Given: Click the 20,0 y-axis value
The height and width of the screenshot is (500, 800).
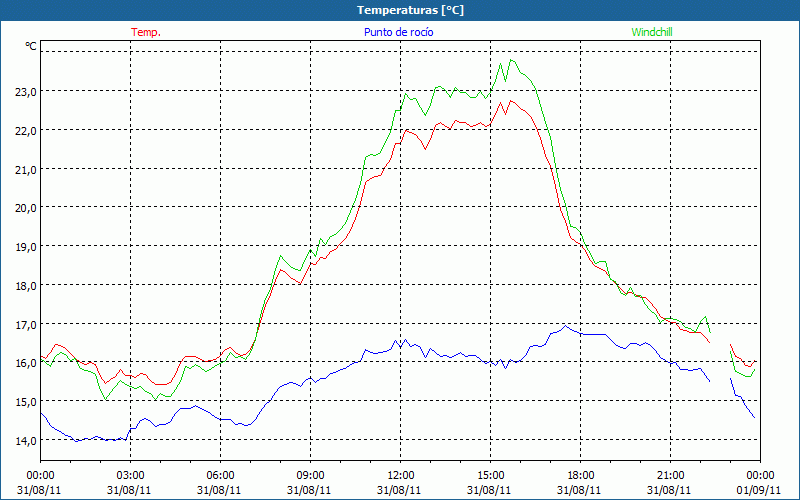Looking at the screenshot, I should pyautogui.click(x=25, y=208).
